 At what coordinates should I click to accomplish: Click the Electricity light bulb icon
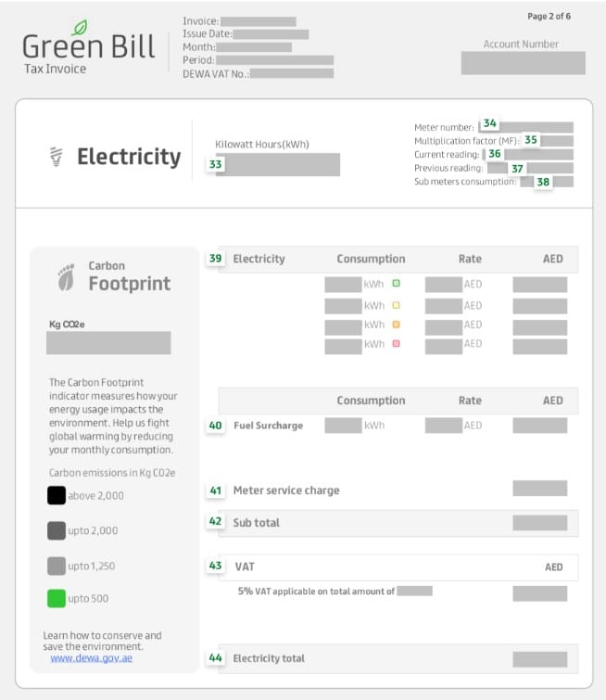(x=57, y=157)
